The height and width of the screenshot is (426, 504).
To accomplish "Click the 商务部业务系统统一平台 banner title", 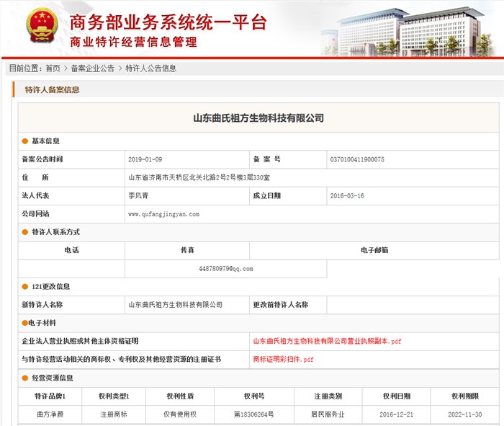I will tap(168, 22).
